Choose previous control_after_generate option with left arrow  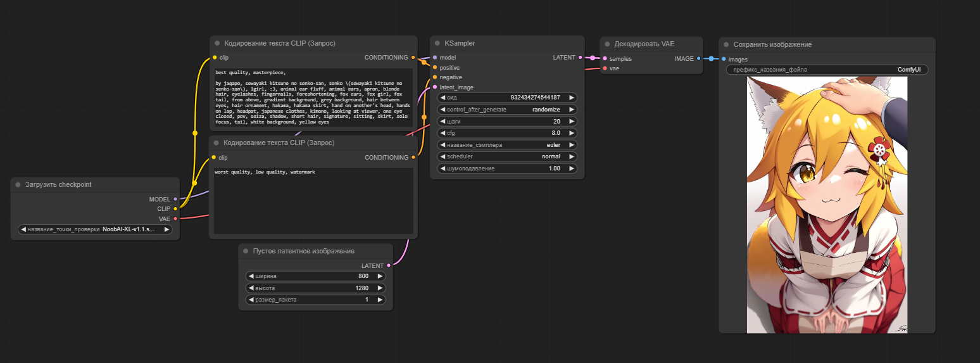pyautogui.click(x=443, y=110)
